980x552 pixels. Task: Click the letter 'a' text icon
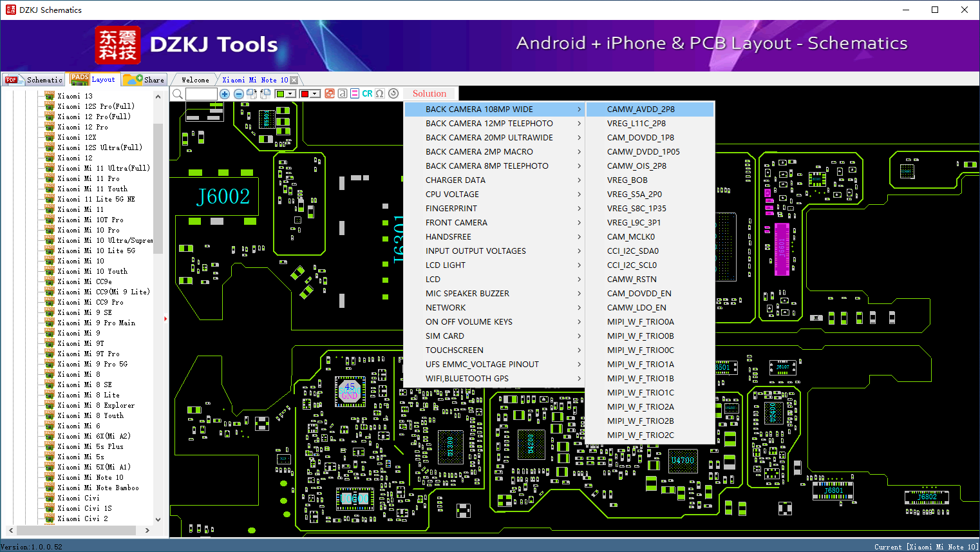pos(343,93)
